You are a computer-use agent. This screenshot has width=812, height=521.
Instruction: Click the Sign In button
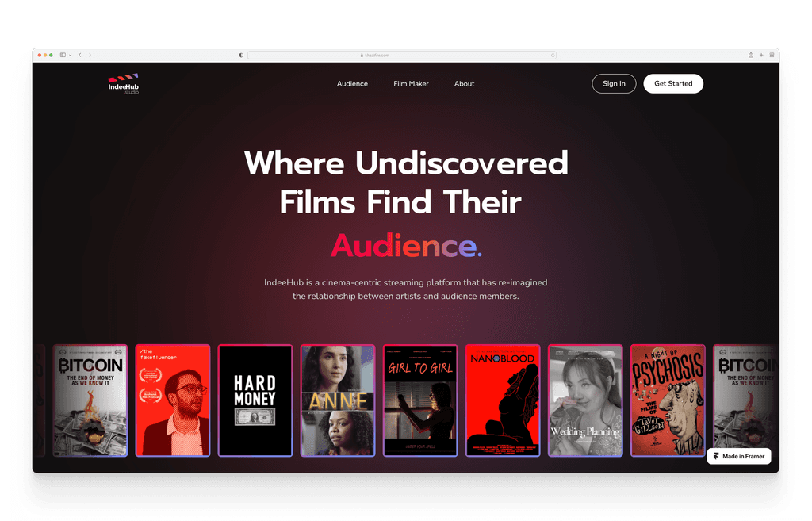click(x=614, y=83)
